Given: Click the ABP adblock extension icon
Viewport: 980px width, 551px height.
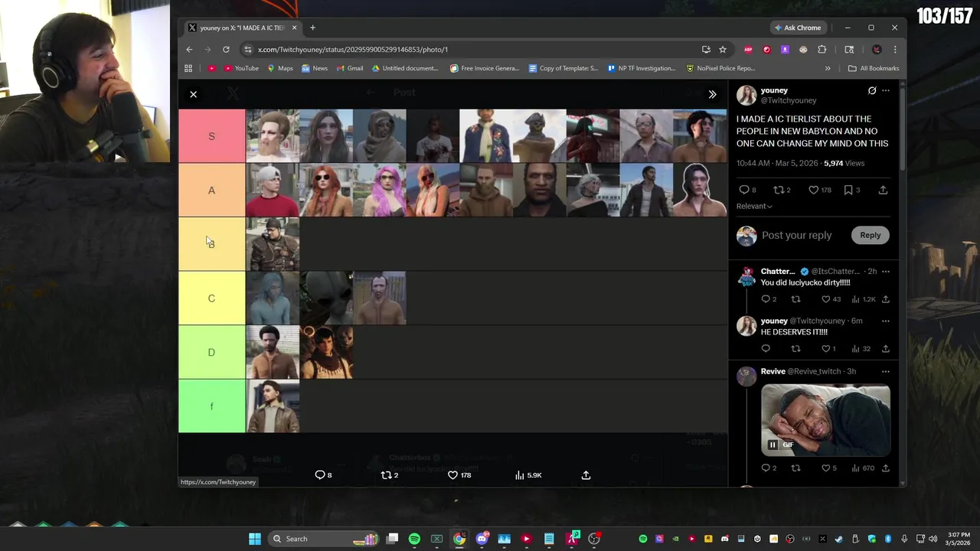Looking at the screenshot, I should (748, 50).
